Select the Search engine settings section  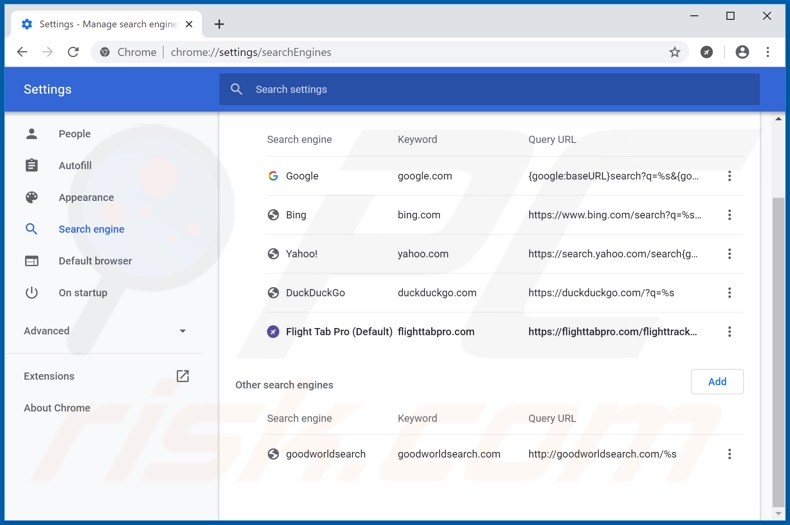[91, 229]
